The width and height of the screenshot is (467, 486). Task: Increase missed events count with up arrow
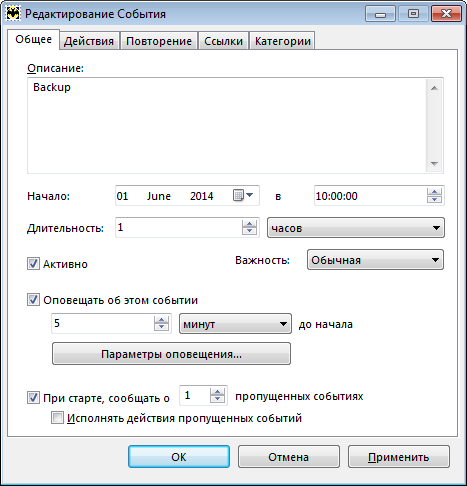coord(217,392)
